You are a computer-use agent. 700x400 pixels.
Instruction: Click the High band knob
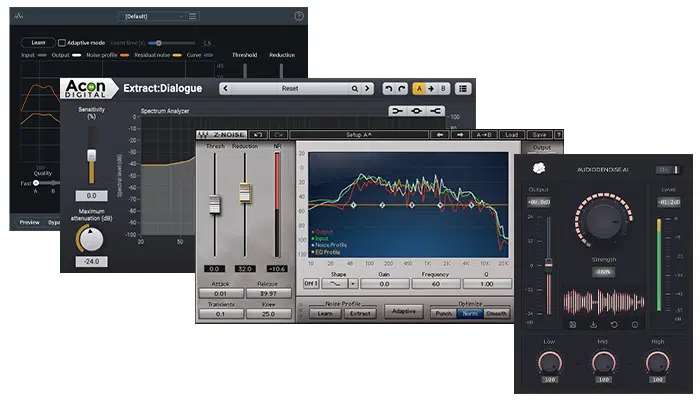pyautogui.click(x=658, y=363)
